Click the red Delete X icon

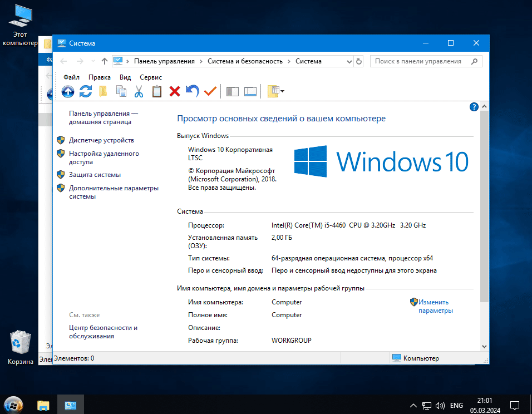tap(175, 91)
